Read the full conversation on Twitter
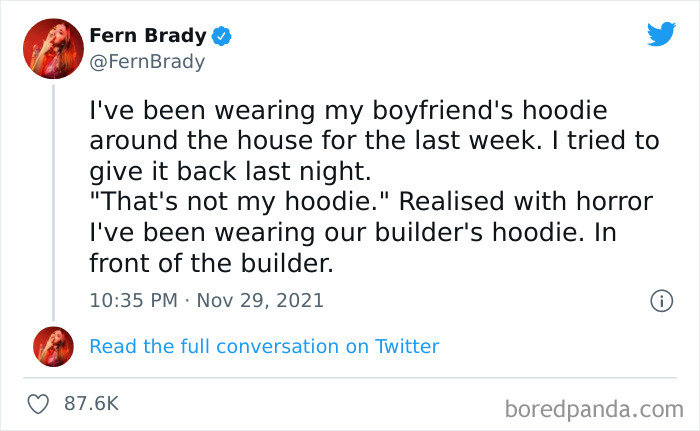Screen dimensions: 700x431 (264, 346)
